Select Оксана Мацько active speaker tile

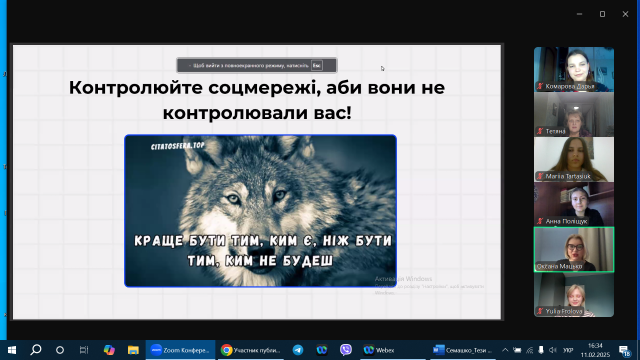pyautogui.click(x=574, y=249)
